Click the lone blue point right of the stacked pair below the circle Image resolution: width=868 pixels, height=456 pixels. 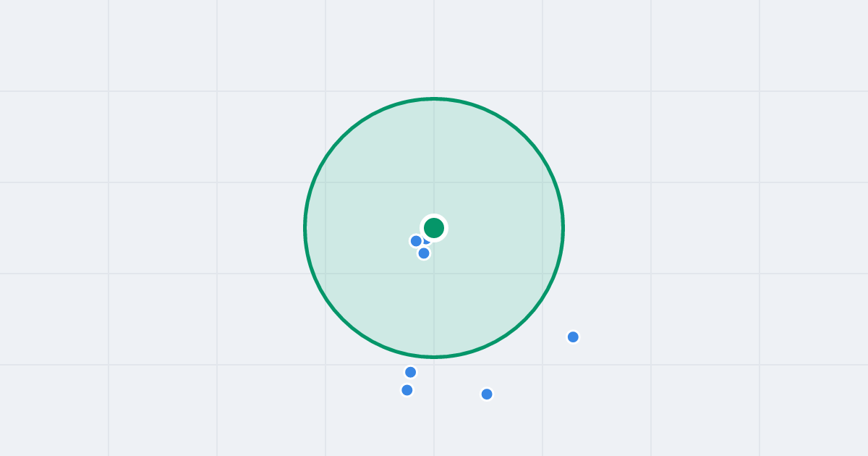(x=487, y=394)
